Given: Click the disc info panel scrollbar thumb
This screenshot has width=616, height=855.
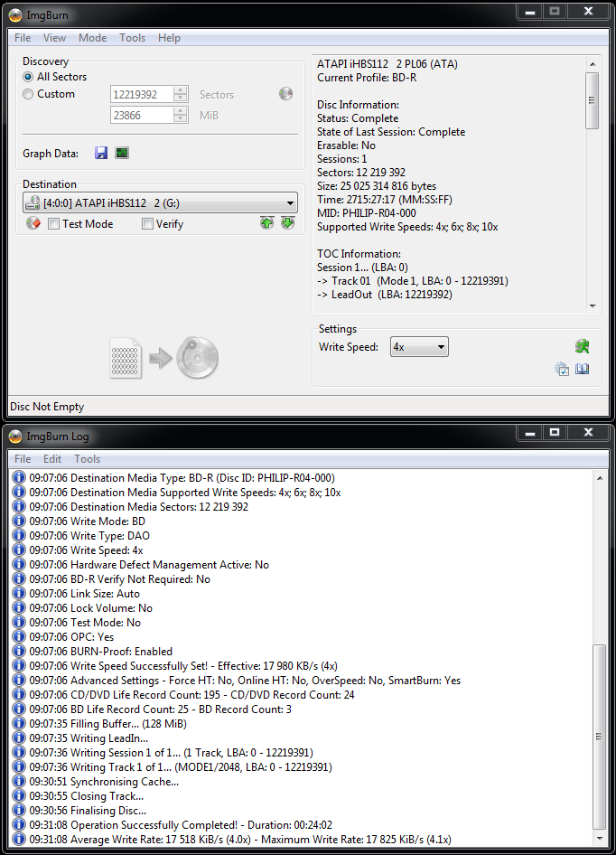Looking at the screenshot, I should [x=592, y=100].
